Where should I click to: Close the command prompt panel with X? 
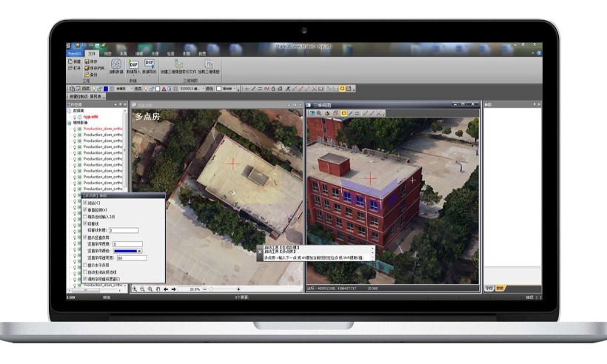(260, 252)
